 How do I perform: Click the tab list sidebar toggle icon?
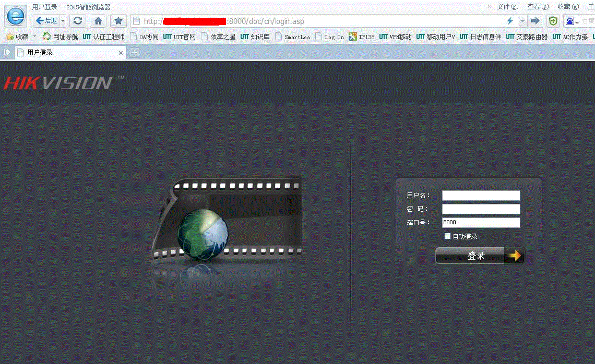tap(7, 52)
